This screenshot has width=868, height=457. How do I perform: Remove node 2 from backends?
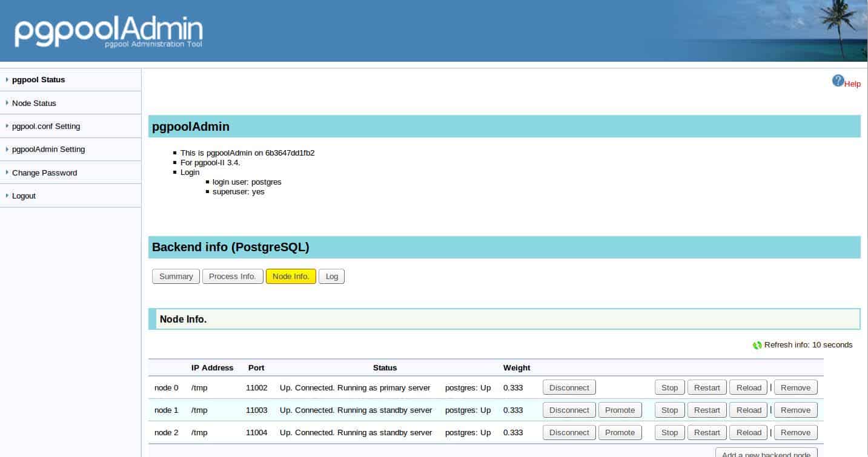click(x=795, y=432)
